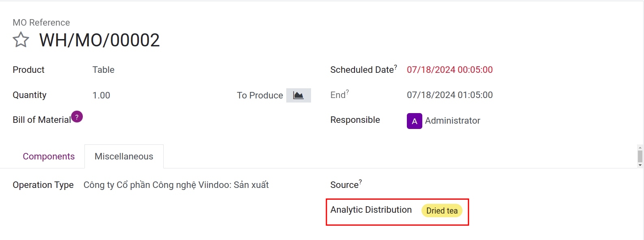Edit the WH/MO/00002 reference title
Viewport: 644px width, 240px height.
click(x=99, y=39)
